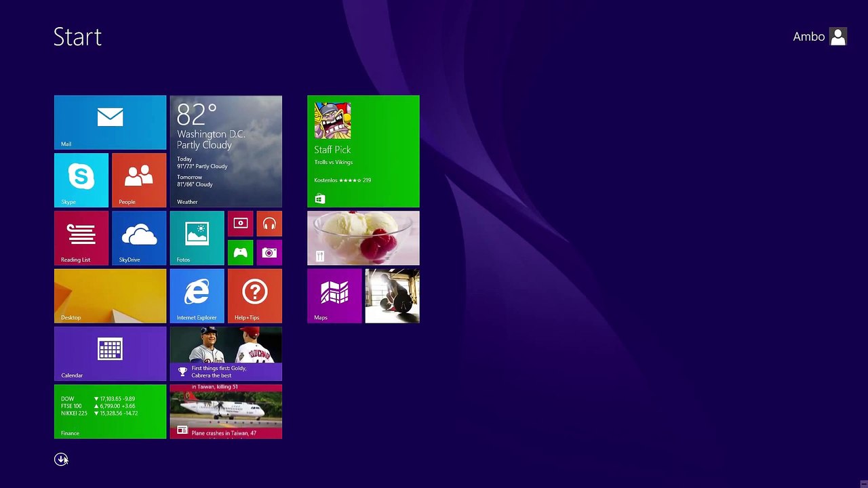Open the Desktop tile
This screenshot has height=488, width=868.
[110, 296]
